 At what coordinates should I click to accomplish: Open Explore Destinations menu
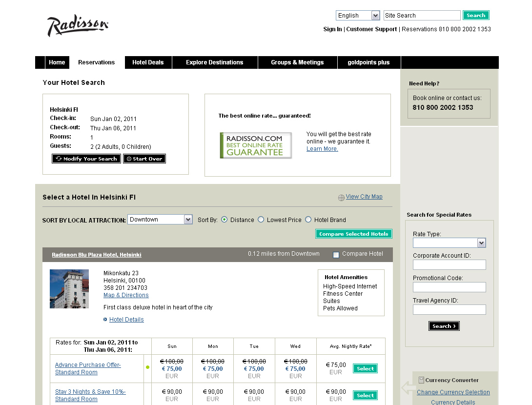coord(214,62)
